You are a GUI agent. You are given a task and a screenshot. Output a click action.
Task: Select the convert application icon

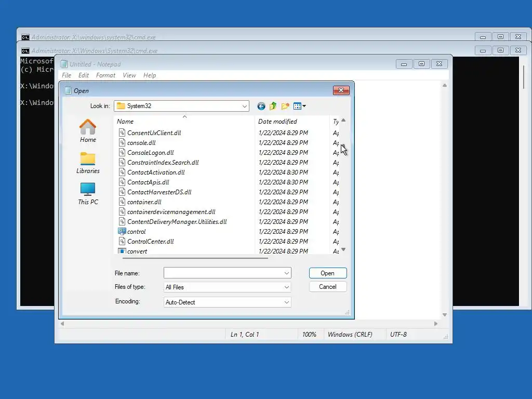(122, 251)
